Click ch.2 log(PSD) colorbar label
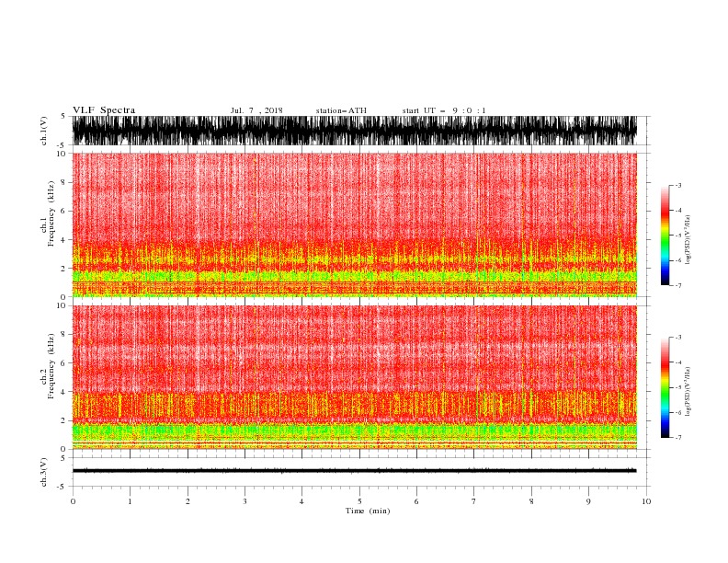The height and width of the screenshot is (563, 728). 688,392
